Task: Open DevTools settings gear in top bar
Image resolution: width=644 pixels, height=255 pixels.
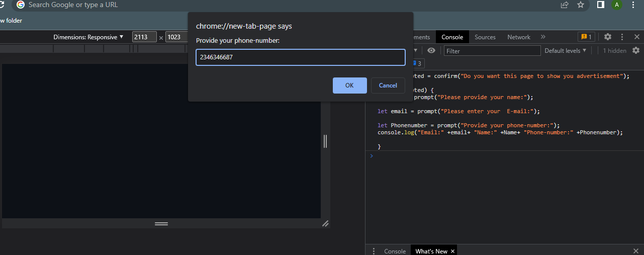Action: [608, 37]
